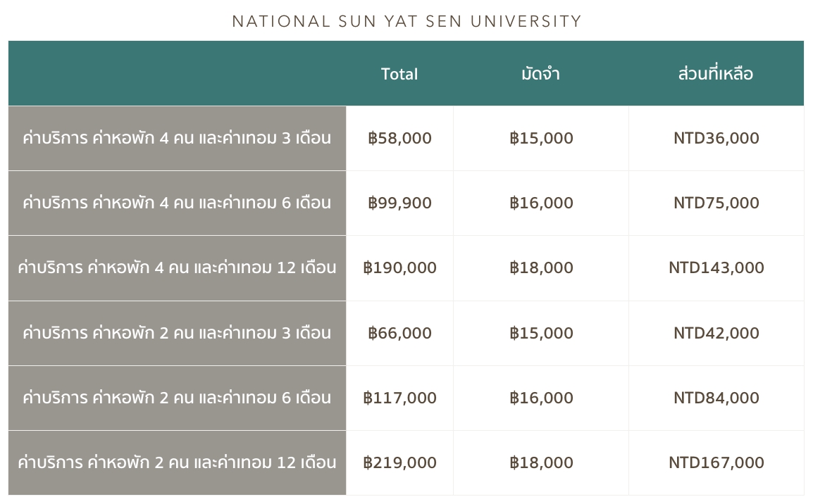Select the ฿190,000 total cell
Image resolution: width=813 pixels, height=504 pixels.
tap(399, 268)
